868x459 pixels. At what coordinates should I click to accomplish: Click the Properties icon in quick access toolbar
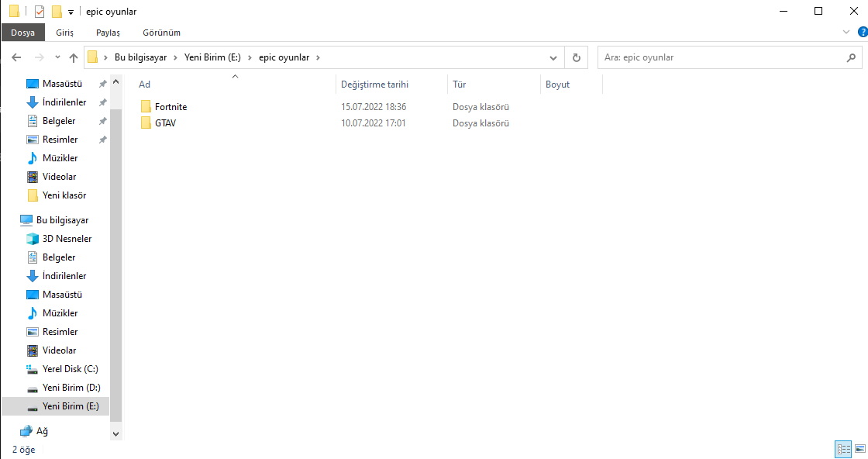coord(39,11)
